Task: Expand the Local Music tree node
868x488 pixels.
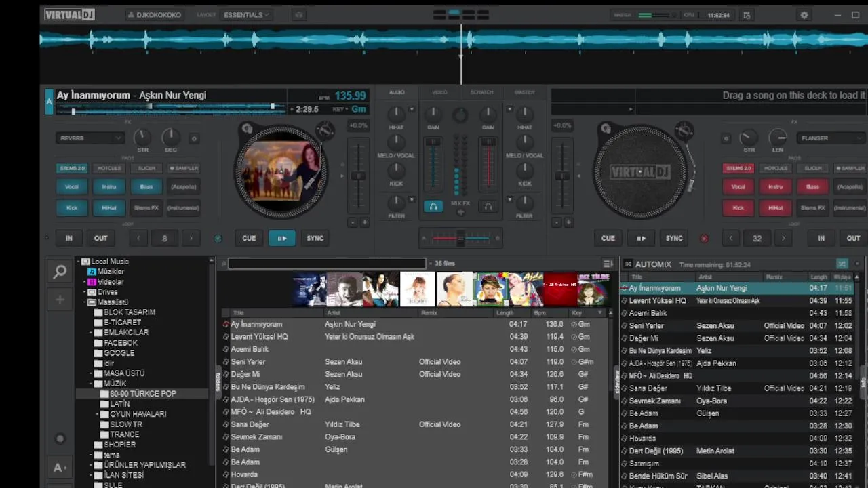Action: pos(78,262)
